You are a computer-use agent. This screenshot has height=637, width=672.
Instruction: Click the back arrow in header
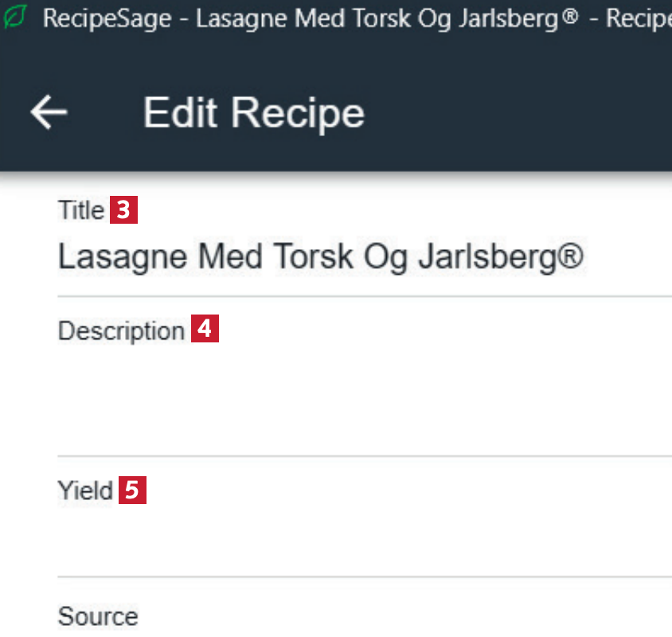click(49, 113)
